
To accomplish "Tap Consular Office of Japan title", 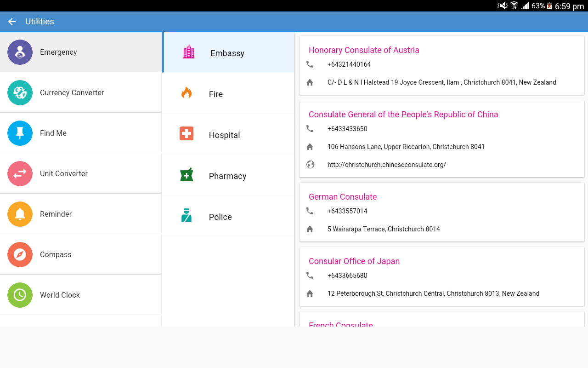I will (x=354, y=261).
